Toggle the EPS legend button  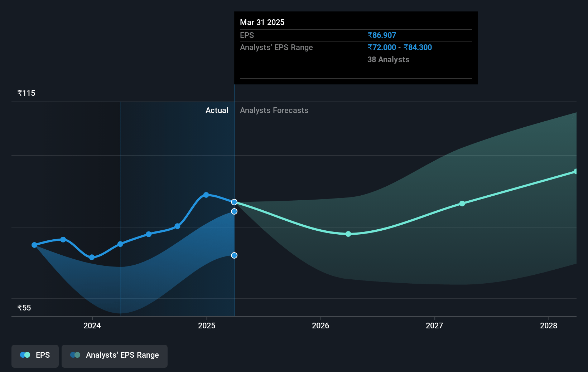pyautogui.click(x=35, y=356)
